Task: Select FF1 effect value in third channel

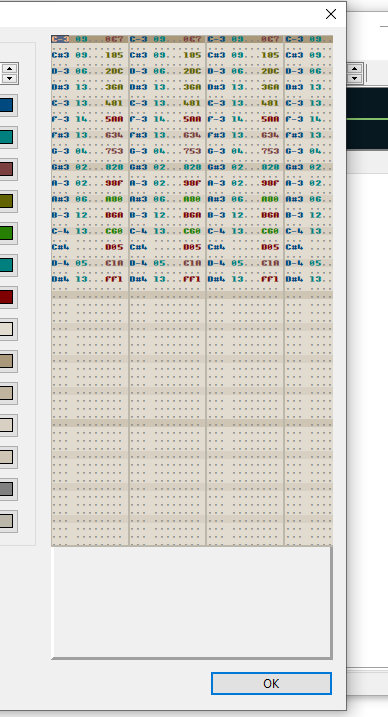Action: (x=270, y=279)
